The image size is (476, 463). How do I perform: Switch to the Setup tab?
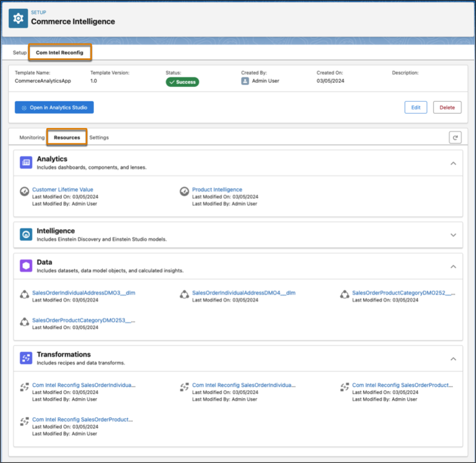[20, 52]
